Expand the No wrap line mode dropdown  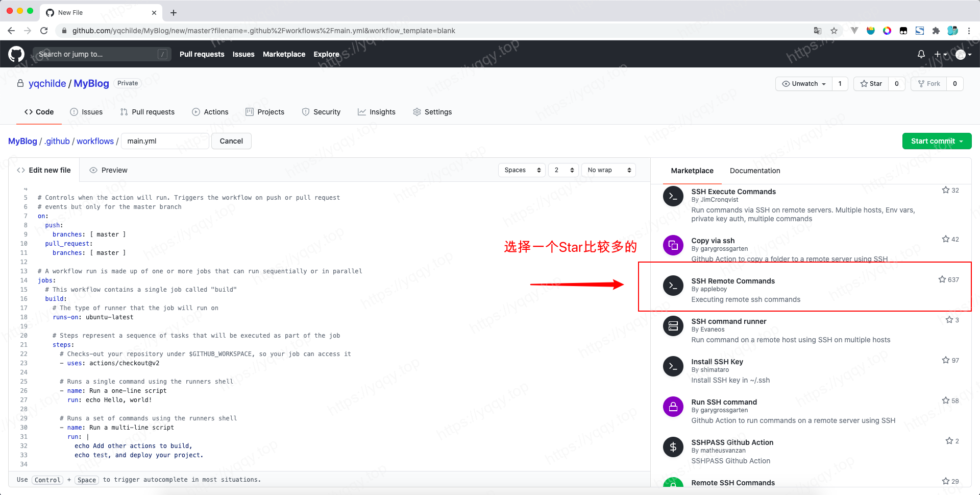[608, 170]
